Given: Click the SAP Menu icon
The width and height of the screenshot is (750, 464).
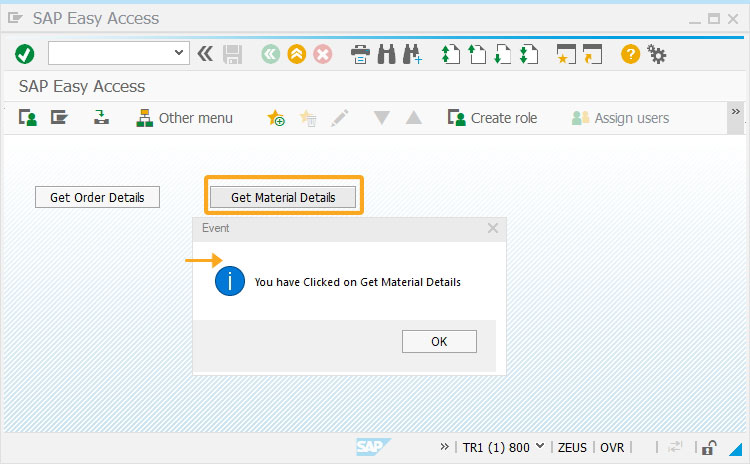Looking at the screenshot, I should click(59, 117).
